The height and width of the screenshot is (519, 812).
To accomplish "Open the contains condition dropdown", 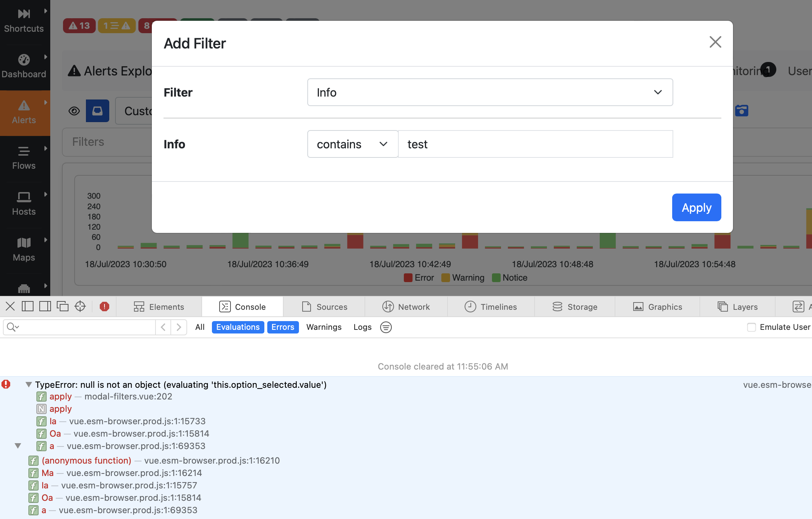I will (352, 144).
